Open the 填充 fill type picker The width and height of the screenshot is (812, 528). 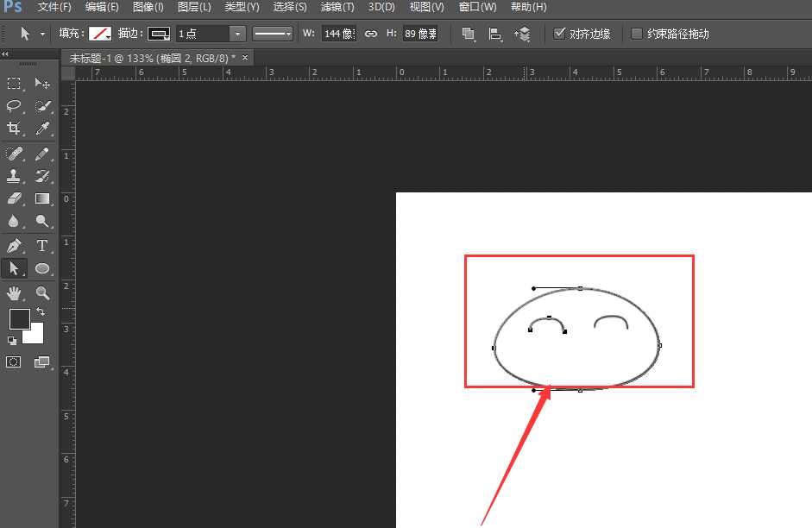pyautogui.click(x=100, y=34)
